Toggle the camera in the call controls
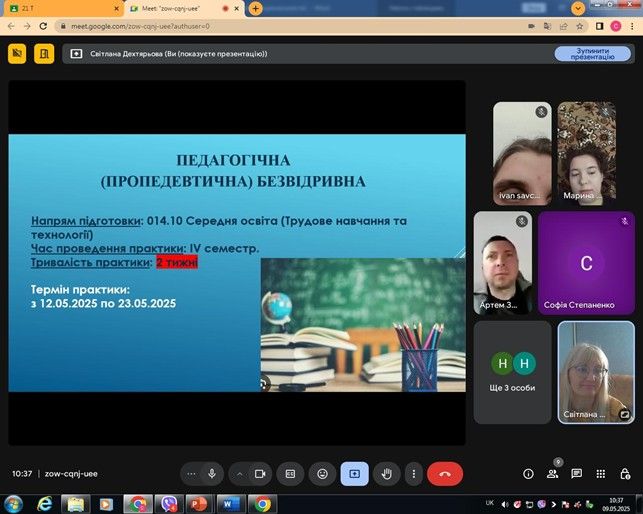The height and width of the screenshot is (514, 643). tap(260, 473)
